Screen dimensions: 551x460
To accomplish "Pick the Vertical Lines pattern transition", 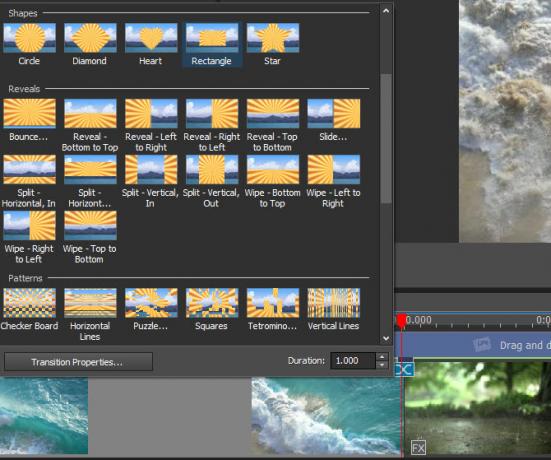I will (333, 310).
